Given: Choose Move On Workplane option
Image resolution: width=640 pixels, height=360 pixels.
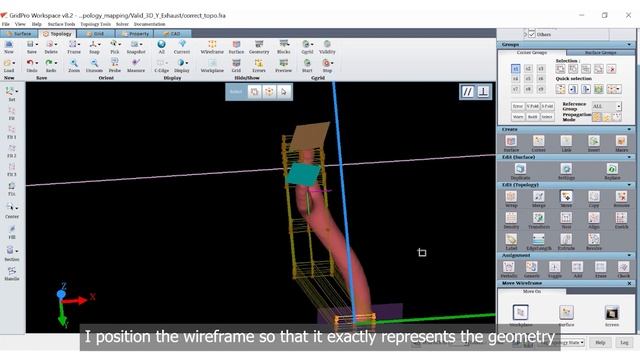Looking at the screenshot, I should pyautogui.click(x=520, y=312).
